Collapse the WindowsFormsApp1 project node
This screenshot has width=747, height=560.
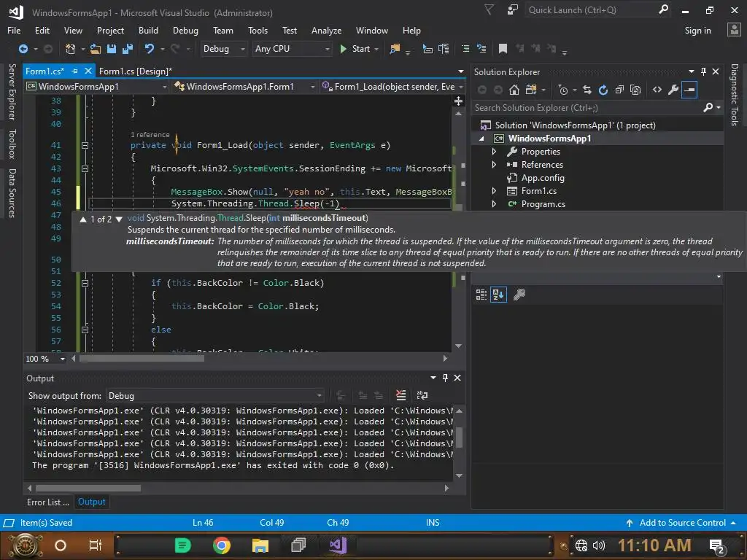(481, 139)
